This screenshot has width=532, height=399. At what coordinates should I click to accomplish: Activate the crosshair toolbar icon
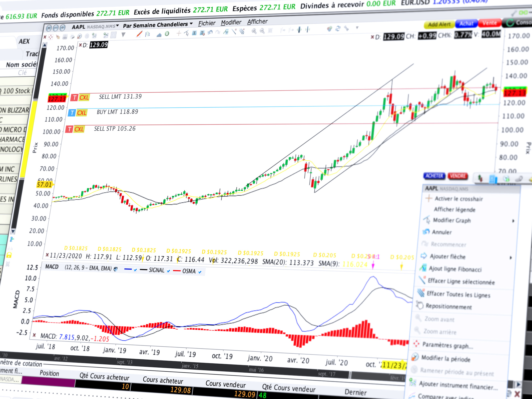[179, 33]
